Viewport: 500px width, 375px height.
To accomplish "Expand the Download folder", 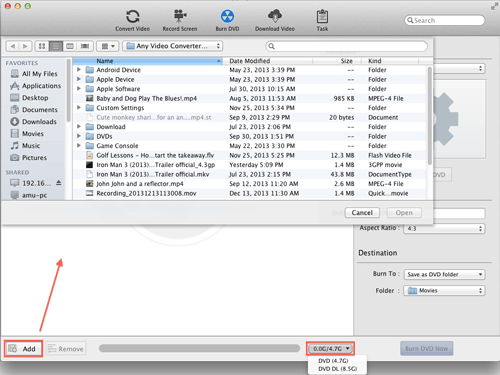I will pyautogui.click(x=79, y=126).
